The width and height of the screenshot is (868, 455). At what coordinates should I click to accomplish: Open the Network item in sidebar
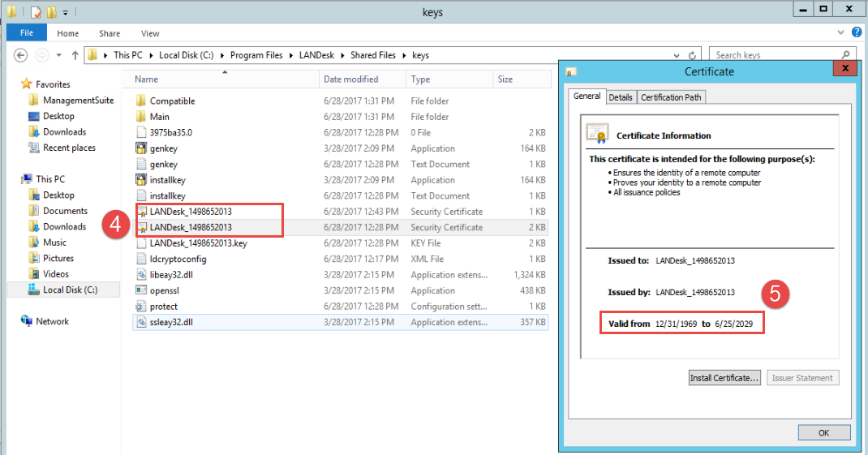[x=52, y=321]
